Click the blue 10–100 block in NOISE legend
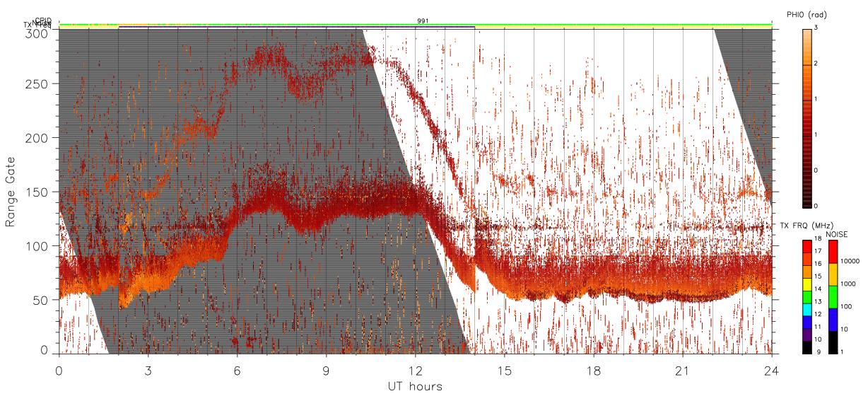The width and height of the screenshot is (868, 401). pos(833,319)
